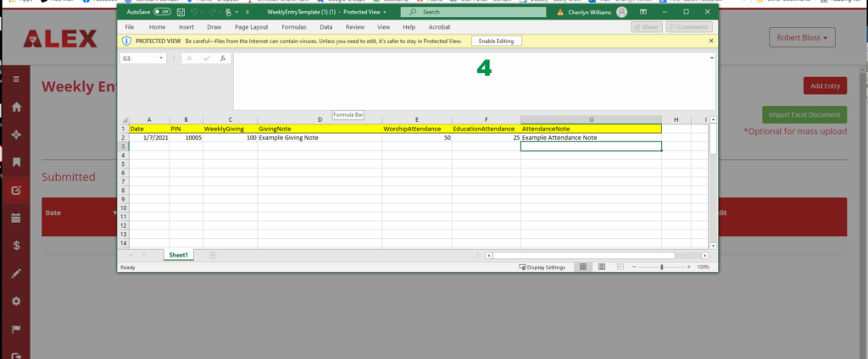Click the Select All corner in the sheet
The width and height of the screenshot is (868, 359).
(x=125, y=120)
